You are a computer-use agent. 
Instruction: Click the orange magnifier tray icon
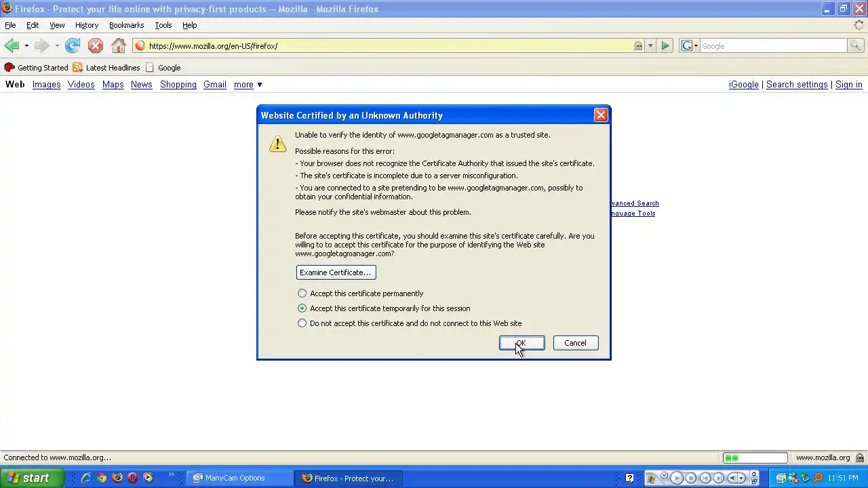pos(818,478)
